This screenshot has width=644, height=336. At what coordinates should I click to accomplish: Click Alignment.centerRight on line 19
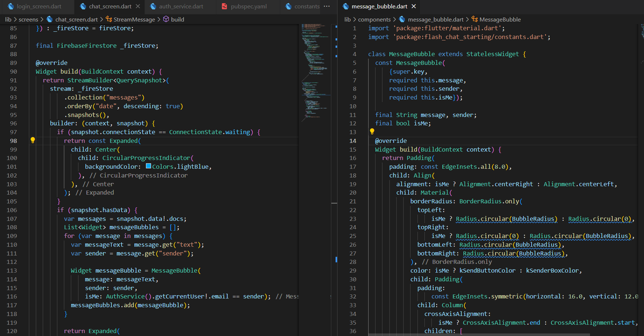pyautogui.click(x=496, y=184)
